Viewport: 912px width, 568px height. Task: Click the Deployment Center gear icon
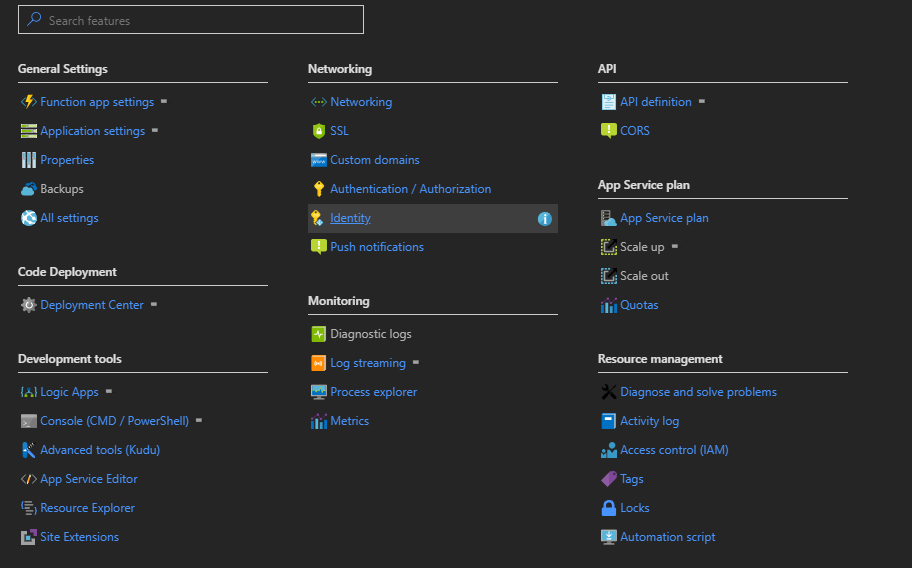28,305
